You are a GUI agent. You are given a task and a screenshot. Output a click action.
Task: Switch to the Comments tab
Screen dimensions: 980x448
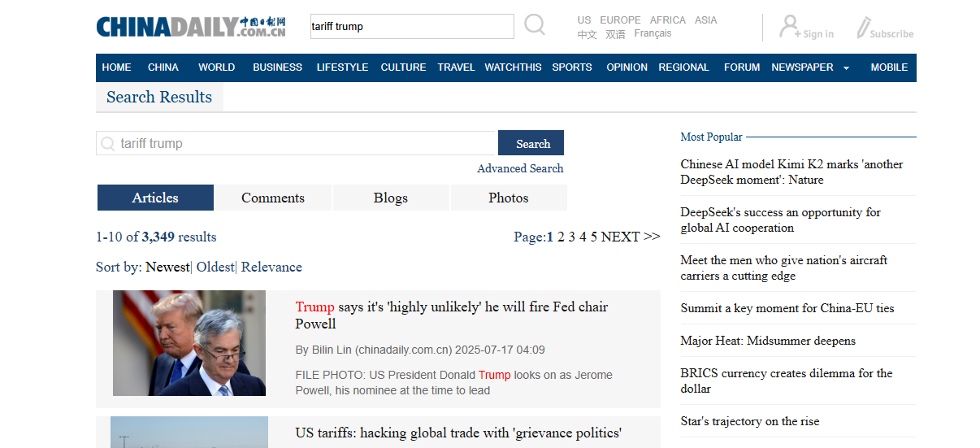click(x=273, y=198)
